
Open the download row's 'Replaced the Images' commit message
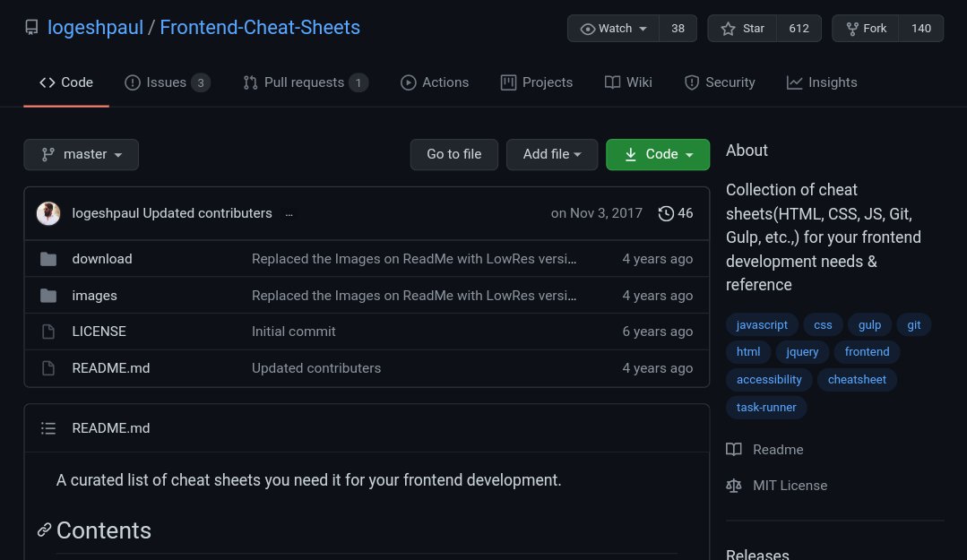click(x=414, y=259)
